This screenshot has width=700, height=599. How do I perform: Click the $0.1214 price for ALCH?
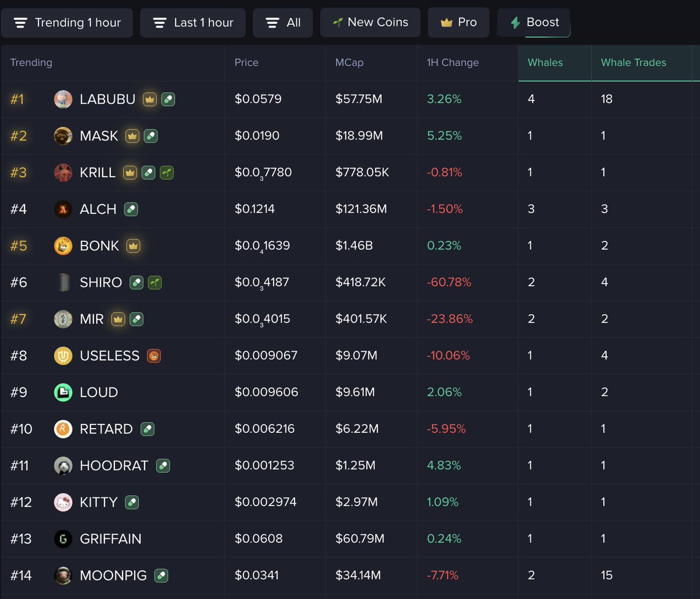(x=254, y=209)
